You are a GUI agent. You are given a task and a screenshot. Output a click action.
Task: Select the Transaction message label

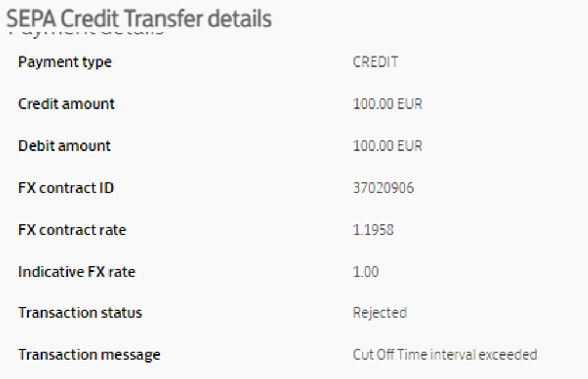pos(89,355)
